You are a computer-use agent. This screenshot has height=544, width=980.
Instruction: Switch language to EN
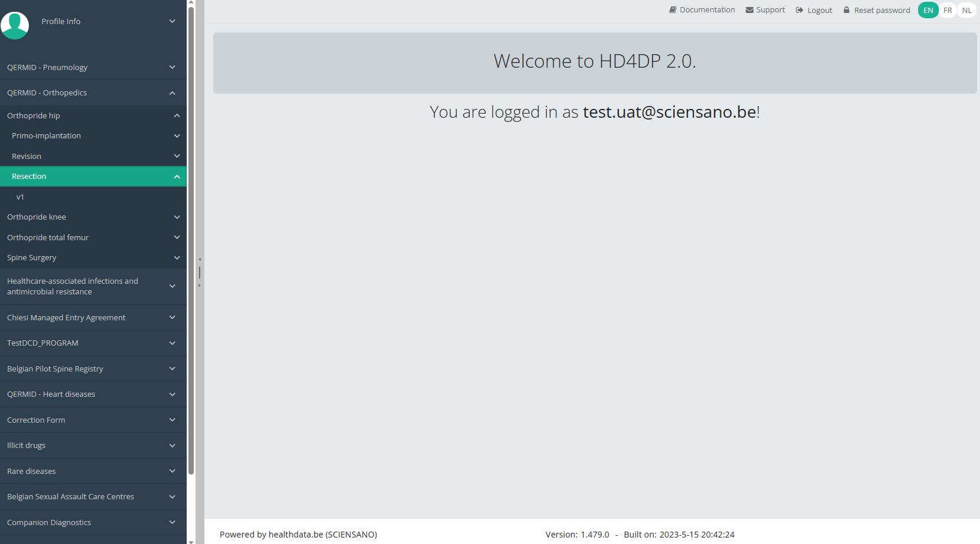(928, 11)
